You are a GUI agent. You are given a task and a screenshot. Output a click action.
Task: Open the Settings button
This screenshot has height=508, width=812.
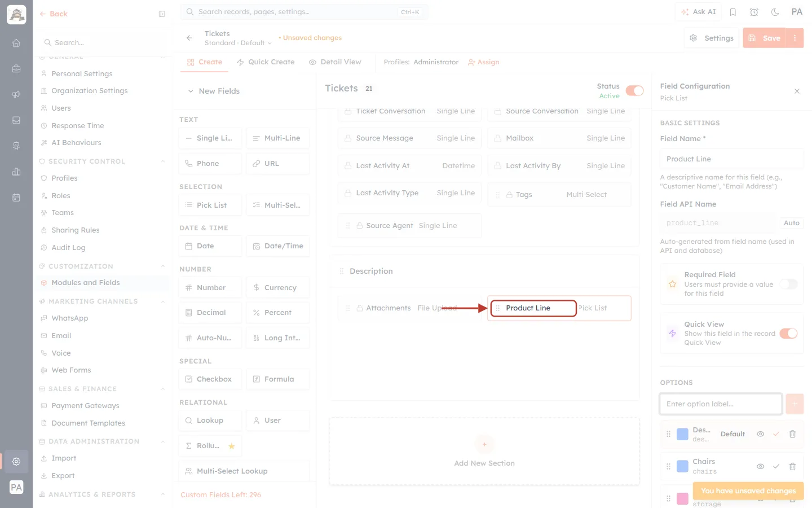coord(712,38)
